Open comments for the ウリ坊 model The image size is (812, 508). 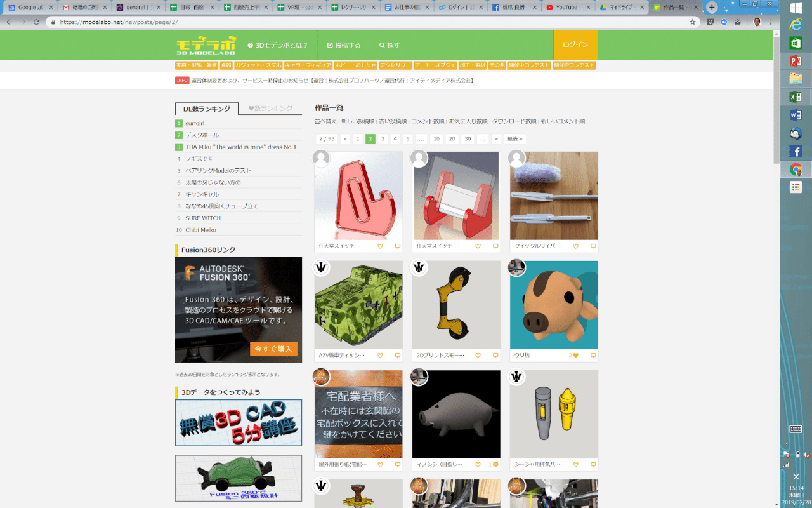click(593, 356)
